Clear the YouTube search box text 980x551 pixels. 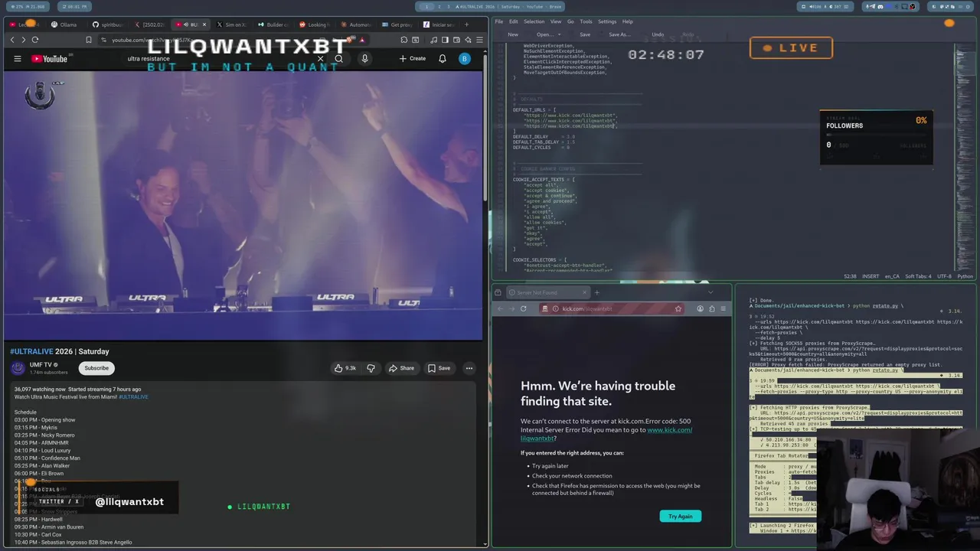[320, 59]
